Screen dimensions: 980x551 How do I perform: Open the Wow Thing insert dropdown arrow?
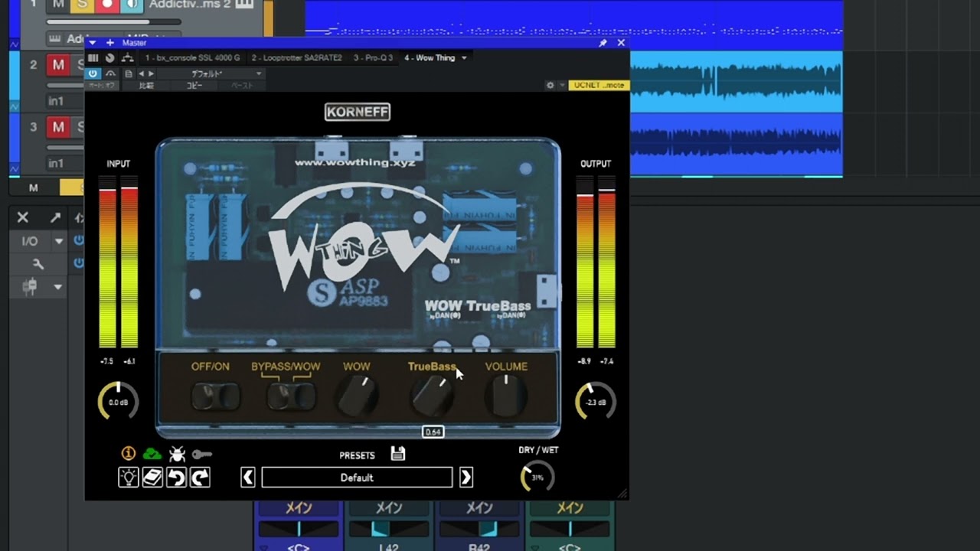click(464, 58)
